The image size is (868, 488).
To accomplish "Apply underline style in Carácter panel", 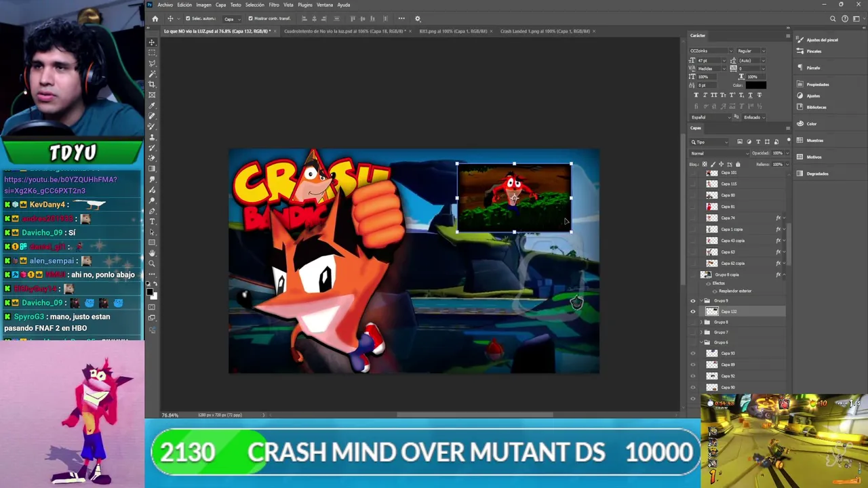I will coord(750,95).
